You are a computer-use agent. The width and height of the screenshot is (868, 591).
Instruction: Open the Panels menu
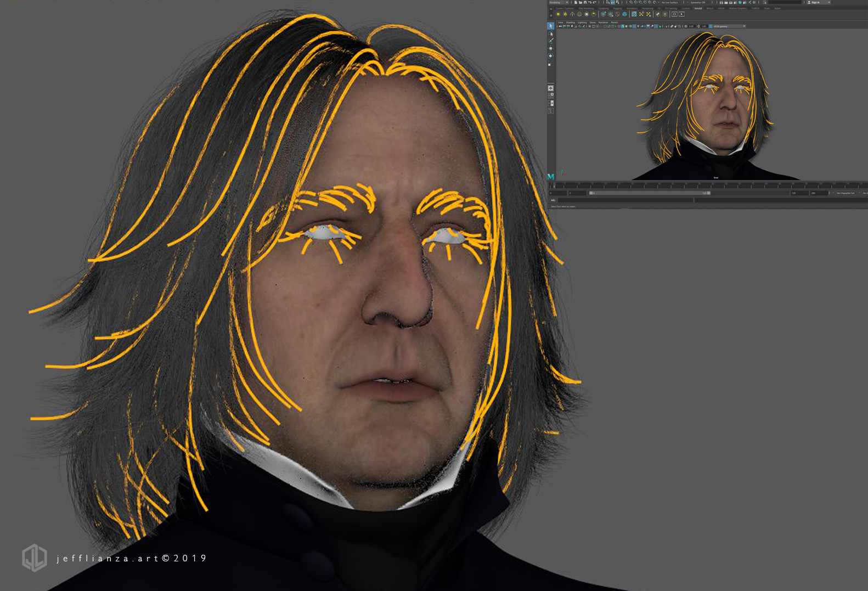(615, 22)
